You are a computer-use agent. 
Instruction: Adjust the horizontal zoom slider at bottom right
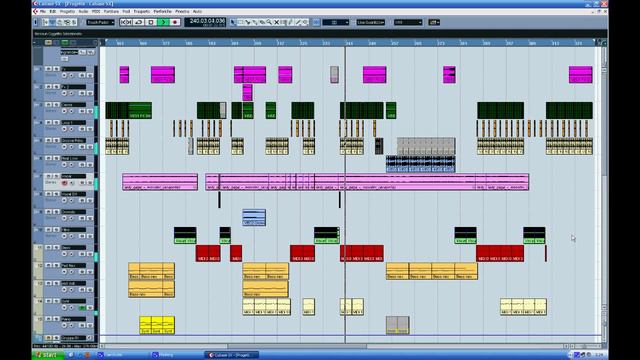(584, 346)
